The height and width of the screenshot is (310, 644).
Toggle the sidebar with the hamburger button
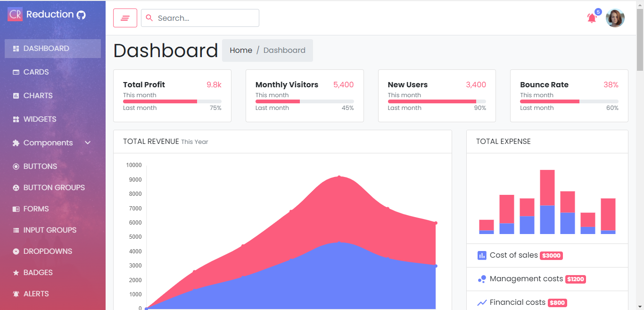[x=125, y=17]
